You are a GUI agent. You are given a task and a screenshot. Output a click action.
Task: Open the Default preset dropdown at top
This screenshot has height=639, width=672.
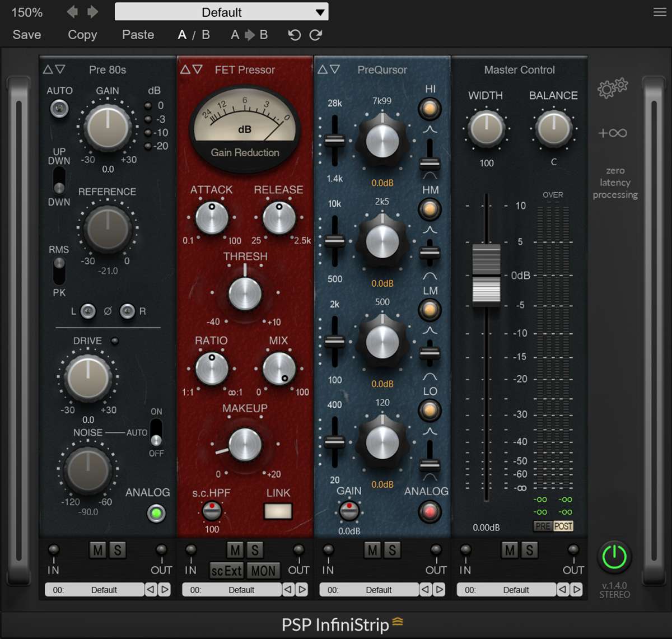coord(221,12)
